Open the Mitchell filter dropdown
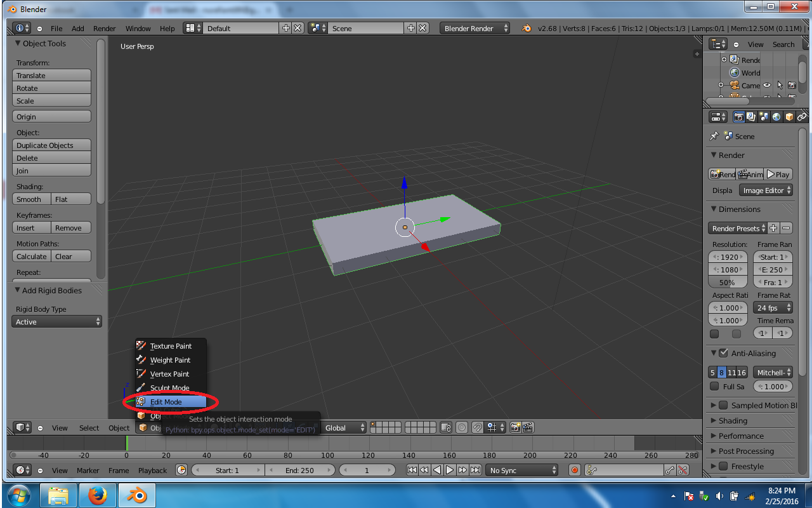Image resolution: width=812 pixels, height=508 pixels. pos(773,372)
